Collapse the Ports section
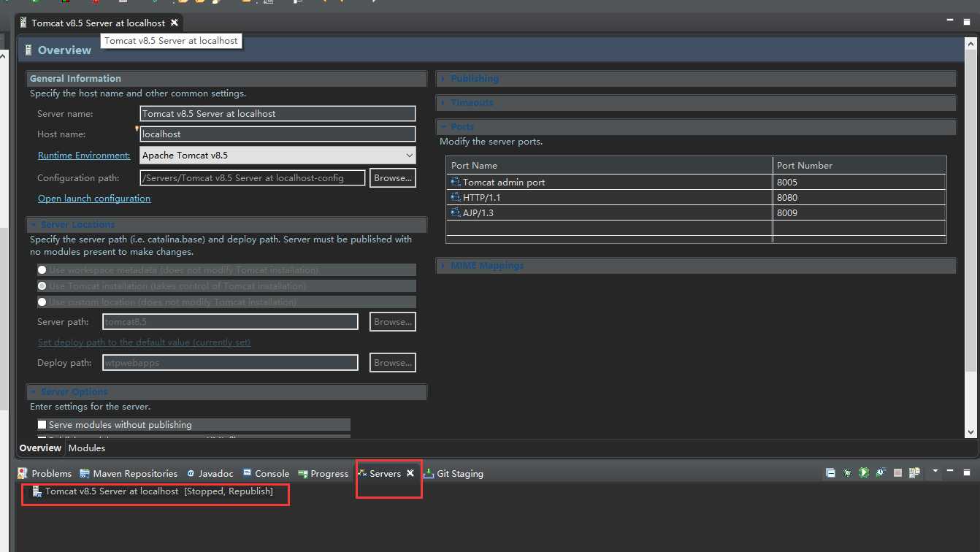 click(443, 127)
